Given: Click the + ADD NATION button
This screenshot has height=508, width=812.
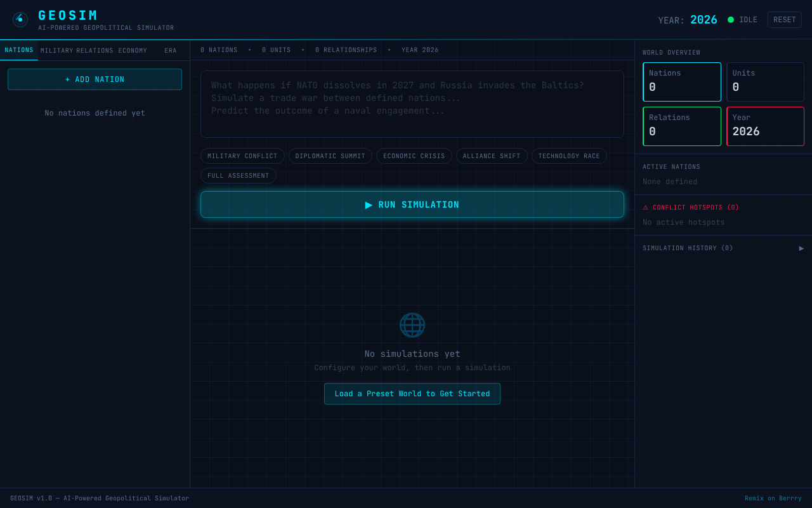Looking at the screenshot, I should (x=95, y=79).
